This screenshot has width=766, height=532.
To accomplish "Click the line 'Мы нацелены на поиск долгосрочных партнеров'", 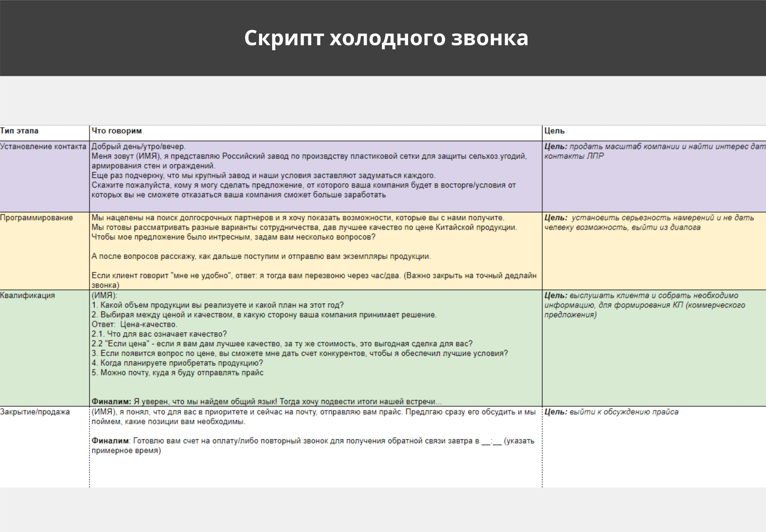I will click(298, 218).
